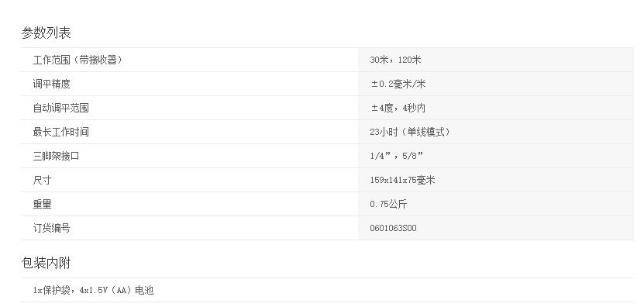The height and width of the screenshot is (307, 644).
Task: Click the 159x141x75毫米 dimension value
Action: 402,180
